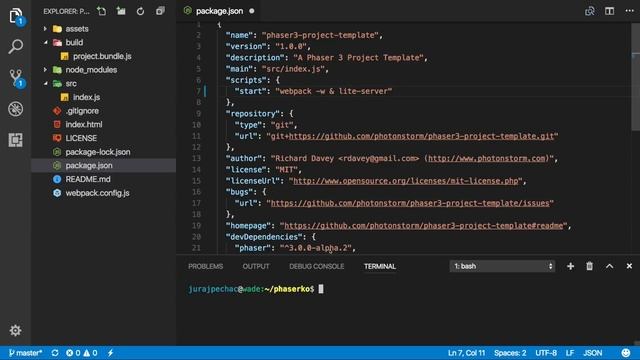Viewport: 640px width, 360px height.
Task: Switch to the OUTPUT panel tab
Action: coord(256,266)
